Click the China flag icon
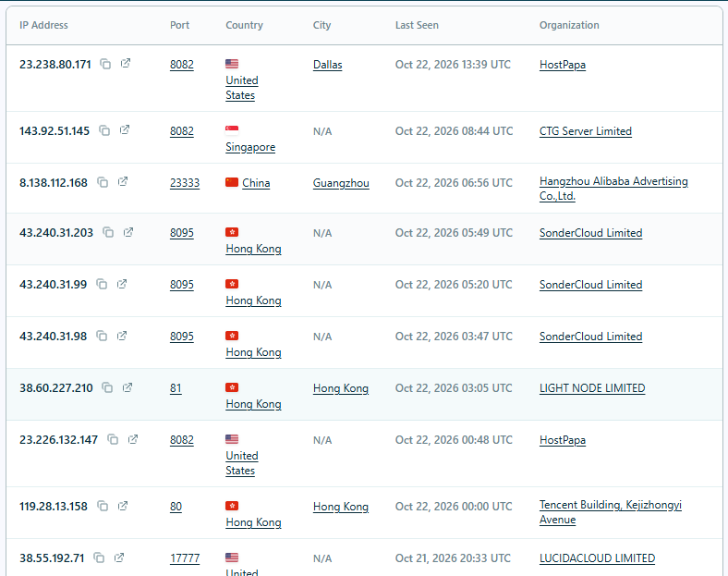This screenshot has width=728, height=576. coord(232,182)
